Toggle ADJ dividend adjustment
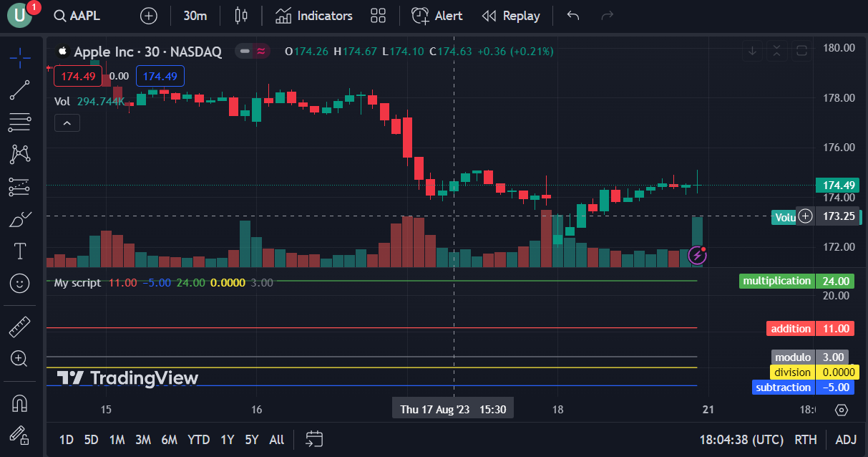Viewport: 868px width, 457px height. pos(845,440)
